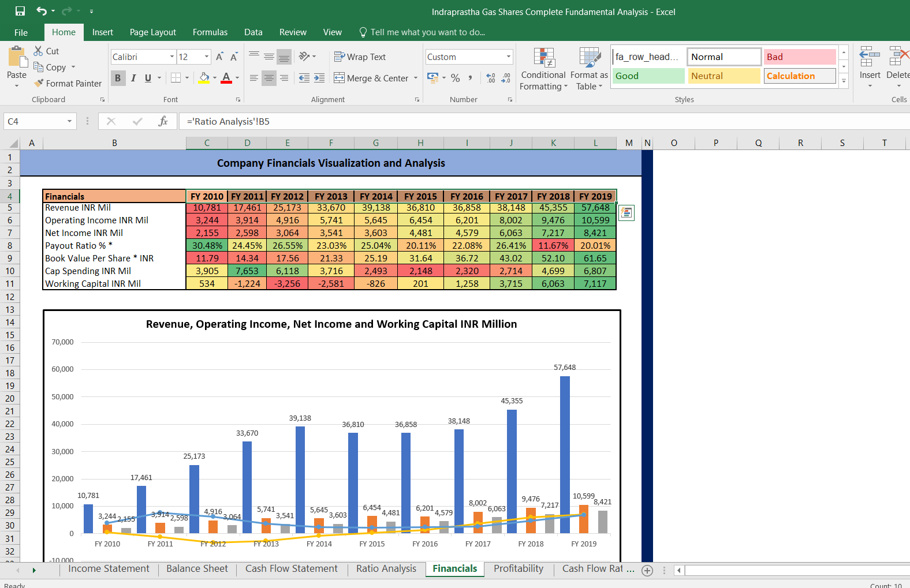Open the Profitability sheet tab
The height and width of the screenshot is (588, 910).
[x=519, y=569]
